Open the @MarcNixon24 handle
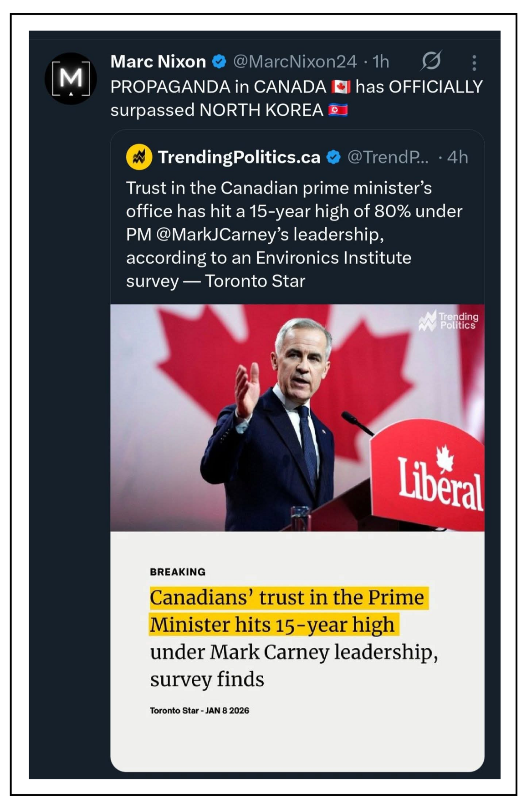 click(x=295, y=61)
